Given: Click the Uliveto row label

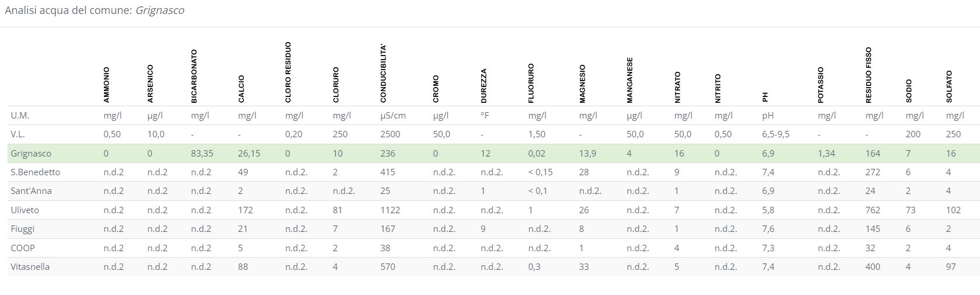Looking at the screenshot, I should click(x=25, y=210).
